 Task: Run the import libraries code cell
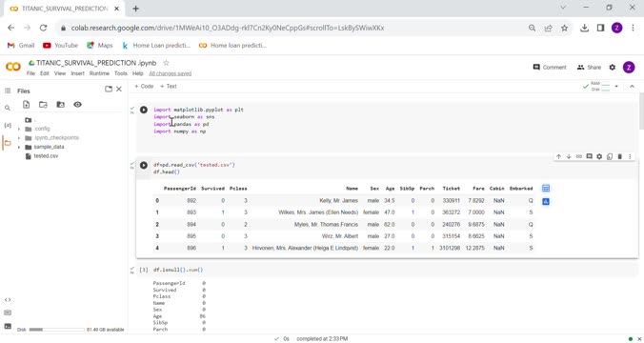click(143, 110)
